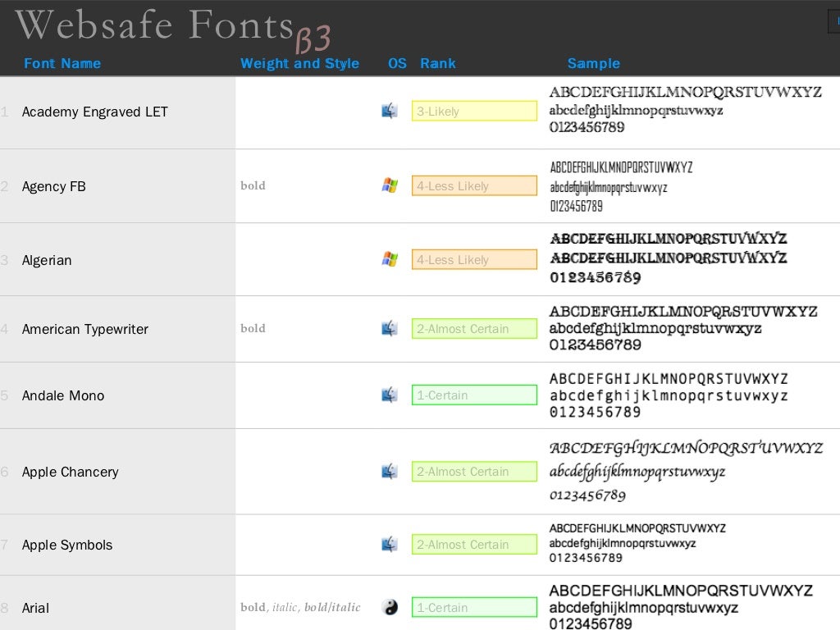Sort by the Rank column header
This screenshot has width=840, height=630.
[438, 63]
